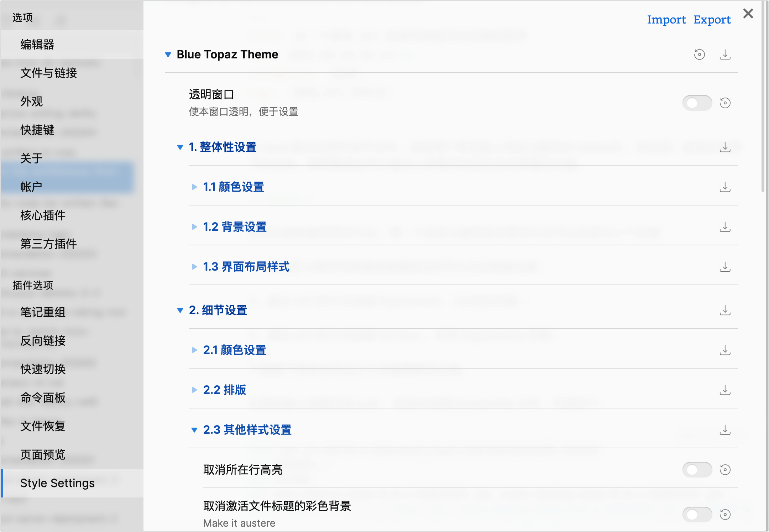Toggle 取消激活文件标题的彩色背景 switch
The image size is (769, 532).
697,514
